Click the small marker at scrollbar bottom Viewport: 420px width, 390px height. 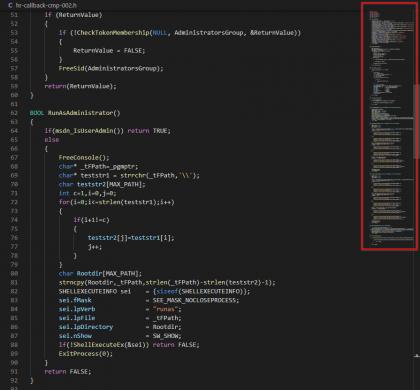coord(416,356)
